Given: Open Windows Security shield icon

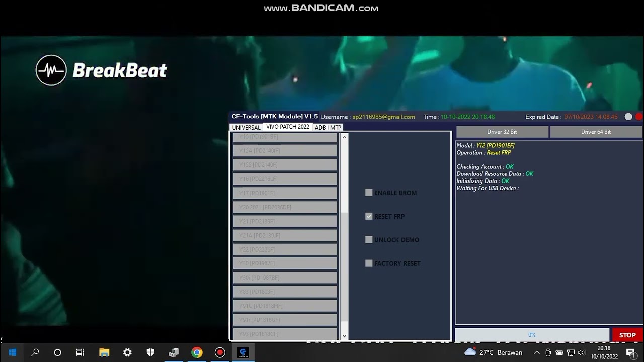Looking at the screenshot, I should coord(150,352).
